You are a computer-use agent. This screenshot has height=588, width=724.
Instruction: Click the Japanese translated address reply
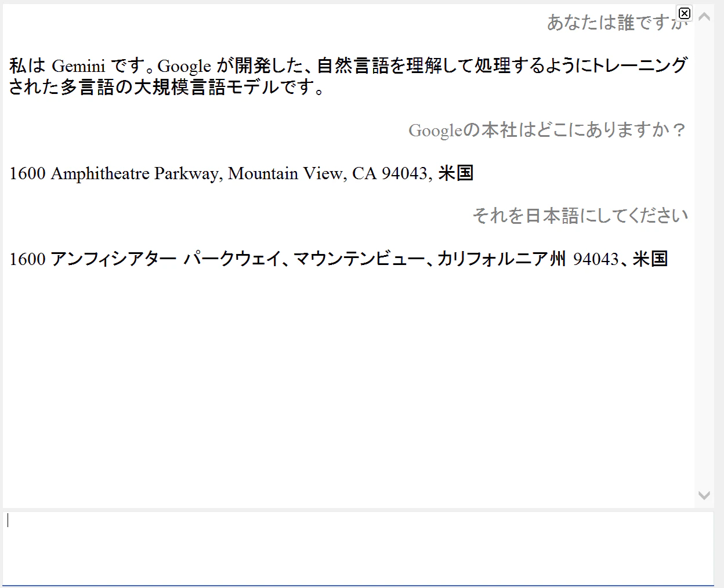click(339, 259)
